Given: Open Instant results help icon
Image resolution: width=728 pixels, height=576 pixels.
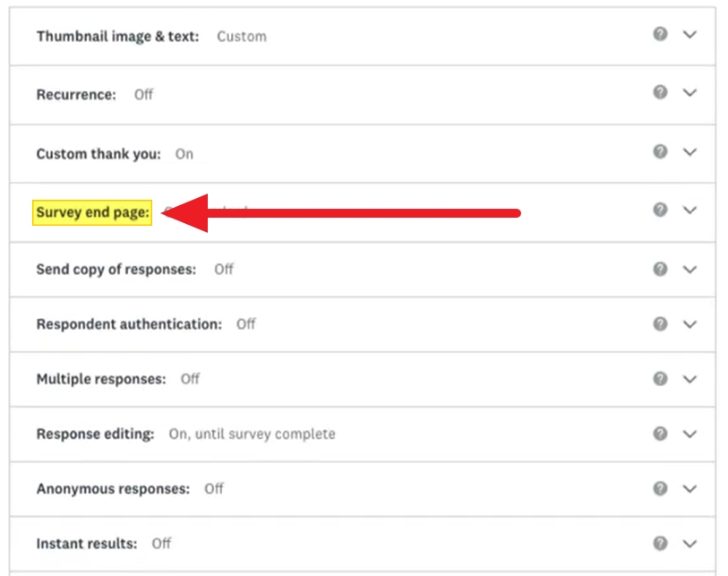Looking at the screenshot, I should pos(660,543).
